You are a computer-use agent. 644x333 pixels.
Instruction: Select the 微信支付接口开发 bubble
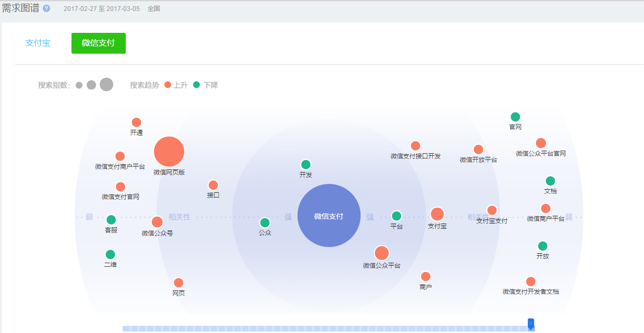click(x=415, y=146)
